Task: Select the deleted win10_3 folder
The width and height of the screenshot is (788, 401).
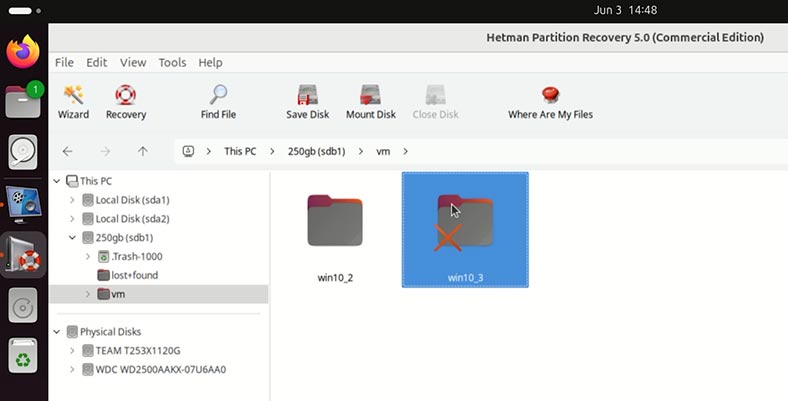Action: [x=465, y=230]
